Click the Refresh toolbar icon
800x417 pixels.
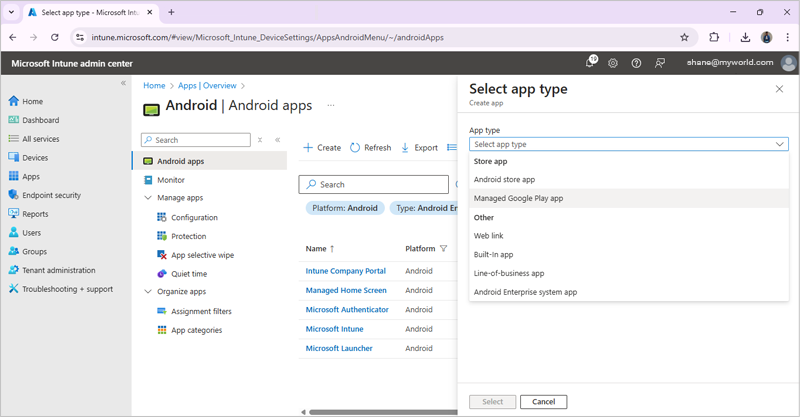point(355,148)
